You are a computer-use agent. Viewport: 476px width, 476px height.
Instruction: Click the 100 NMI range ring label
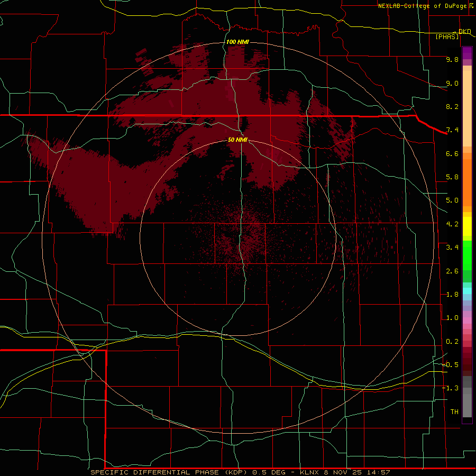point(237,42)
